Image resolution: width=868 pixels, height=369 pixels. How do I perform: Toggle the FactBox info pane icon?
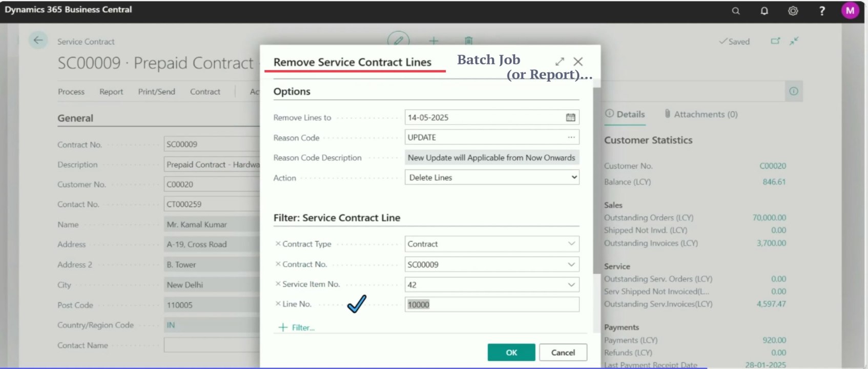(x=794, y=91)
